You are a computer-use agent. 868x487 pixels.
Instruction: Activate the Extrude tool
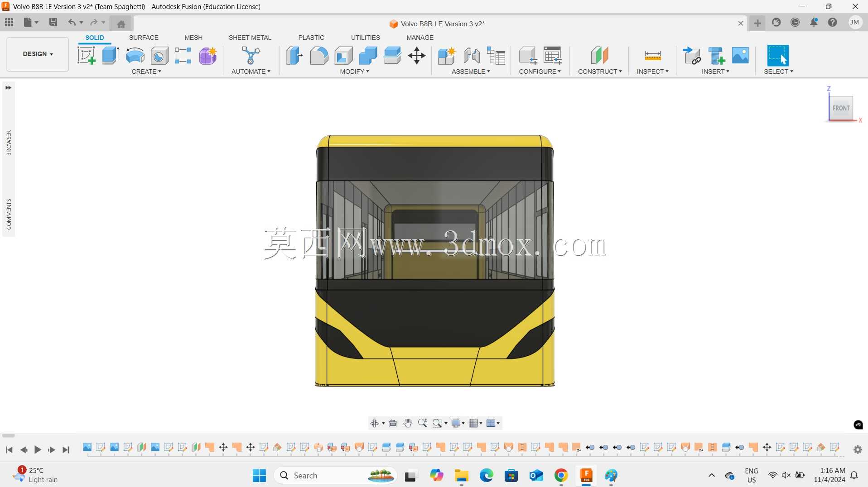pyautogui.click(x=111, y=56)
